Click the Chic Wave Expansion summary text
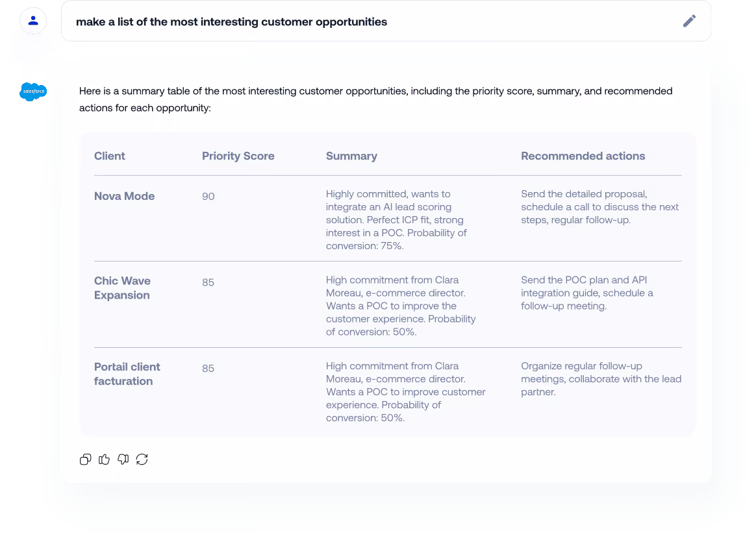The image size is (756, 536). tap(401, 306)
